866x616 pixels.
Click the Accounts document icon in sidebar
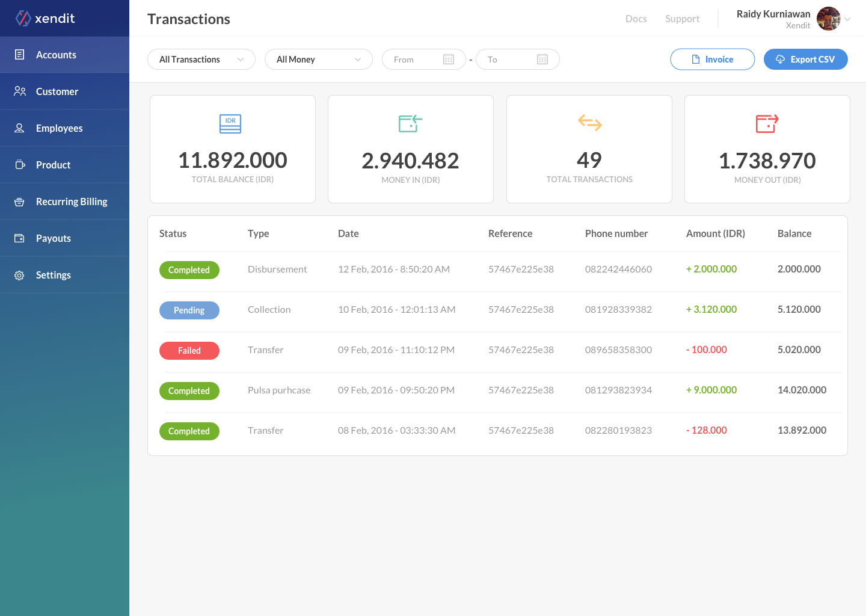[x=19, y=55]
